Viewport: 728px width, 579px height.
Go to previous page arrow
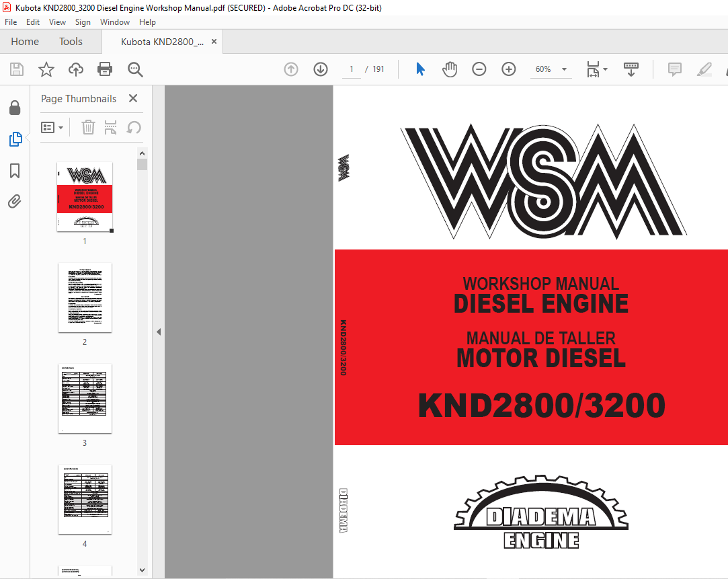click(x=291, y=69)
